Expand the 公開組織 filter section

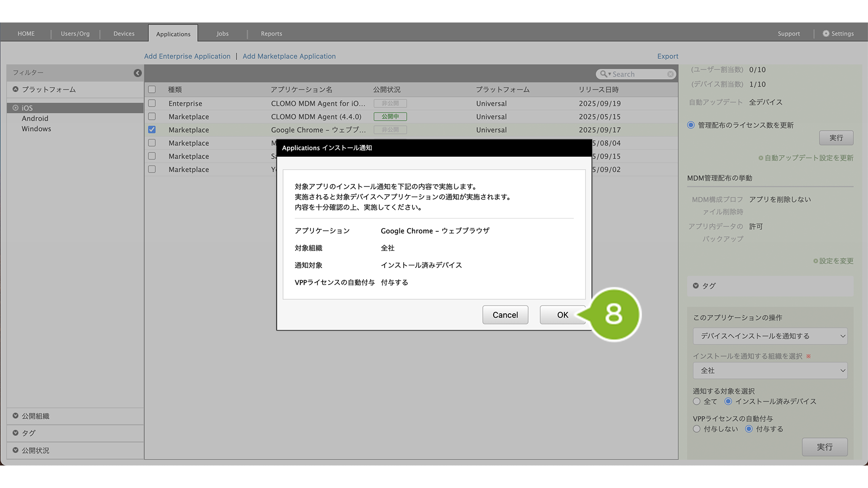tap(35, 416)
